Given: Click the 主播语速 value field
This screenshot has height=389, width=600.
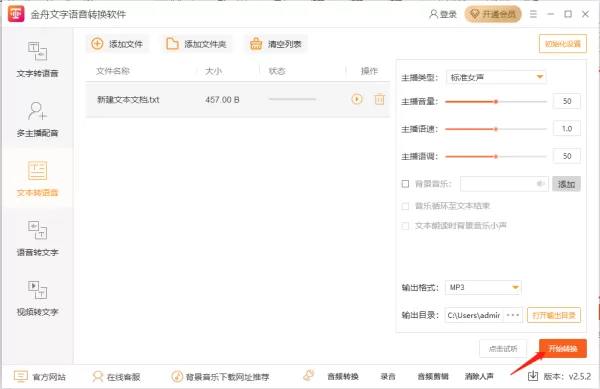Looking at the screenshot, I should (567, 129).
